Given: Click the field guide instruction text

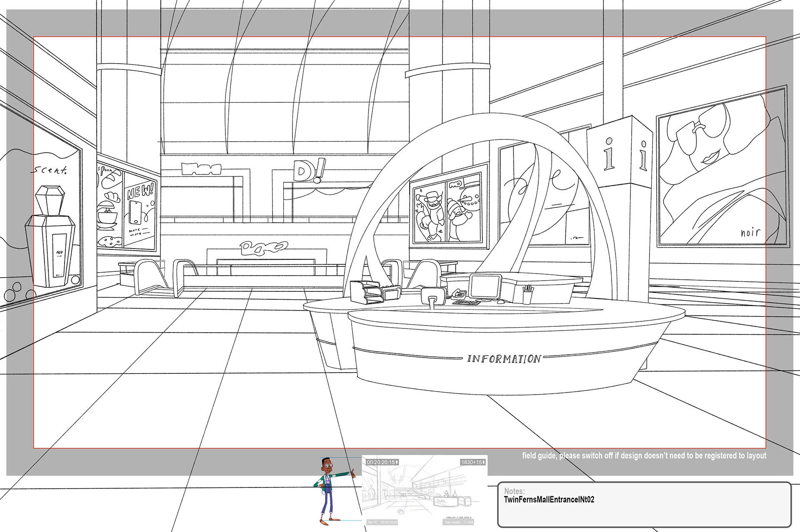Looking at the screenshot, I should (644, 455).
